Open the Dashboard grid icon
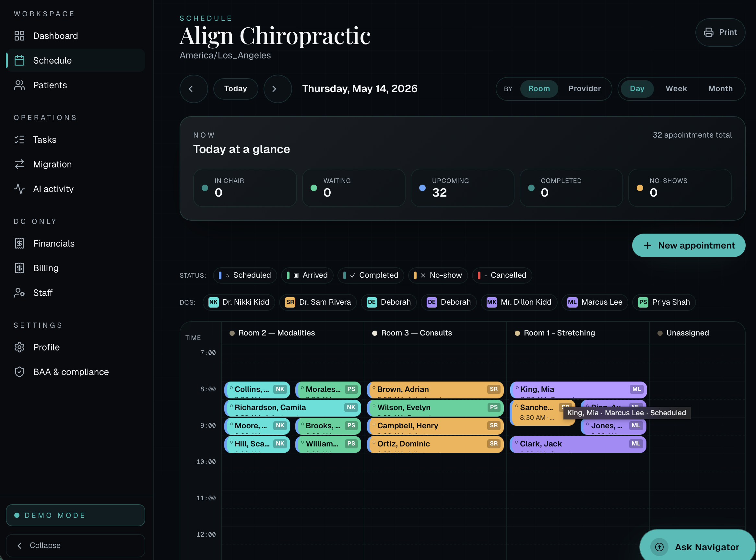This screenshot has width=756, height=560. [x=19, y=36]
